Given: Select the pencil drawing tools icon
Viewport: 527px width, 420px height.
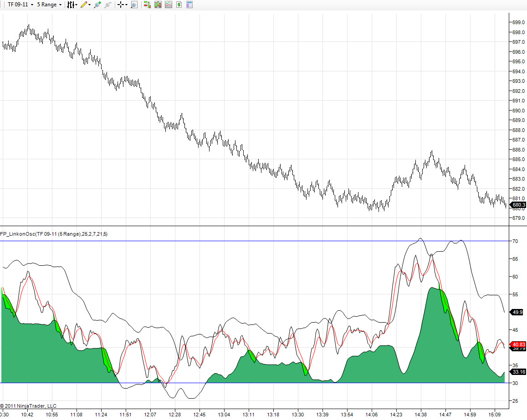Looking at the screenshot, I should 84,5.
